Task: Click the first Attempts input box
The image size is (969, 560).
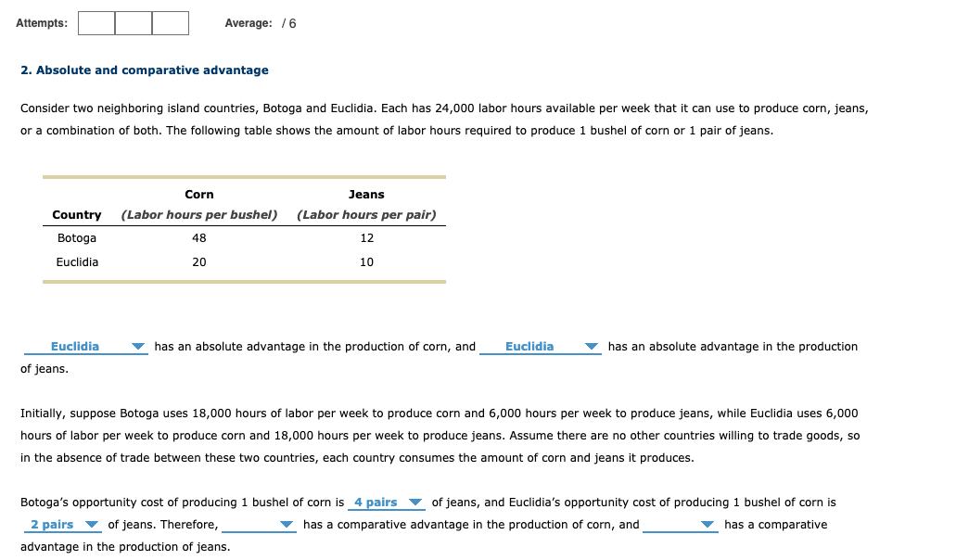Action: (x=96, y=23)
